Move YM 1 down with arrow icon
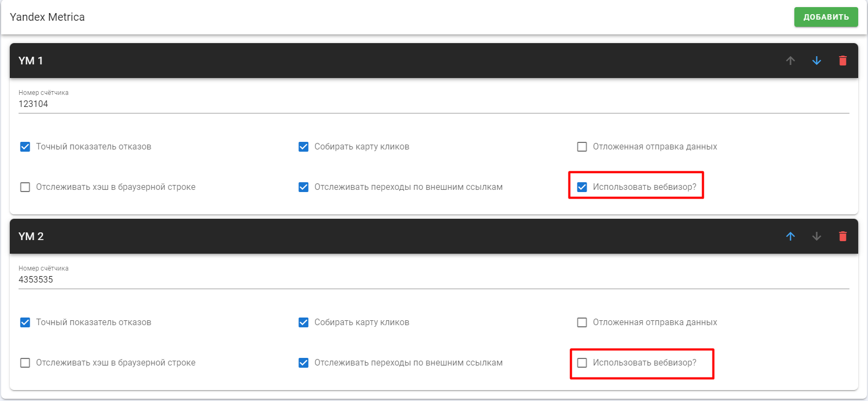868x401 pixels. pos(817,61)
